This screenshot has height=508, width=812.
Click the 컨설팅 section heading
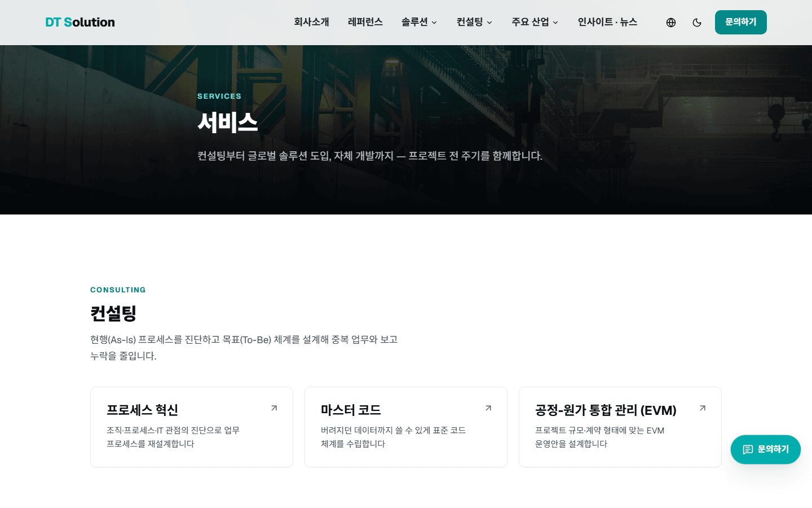(x=113, y=313)
